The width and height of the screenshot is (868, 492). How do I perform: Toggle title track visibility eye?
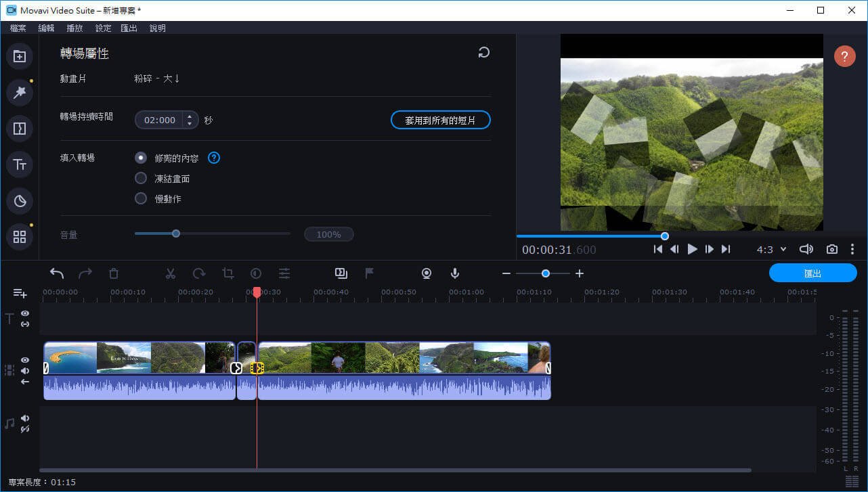[25, 313]
